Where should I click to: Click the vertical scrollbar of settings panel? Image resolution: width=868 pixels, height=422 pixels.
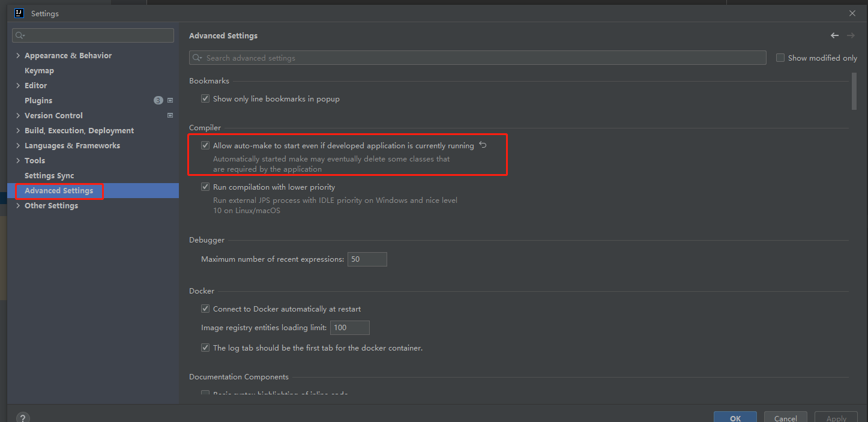(854, 91)
